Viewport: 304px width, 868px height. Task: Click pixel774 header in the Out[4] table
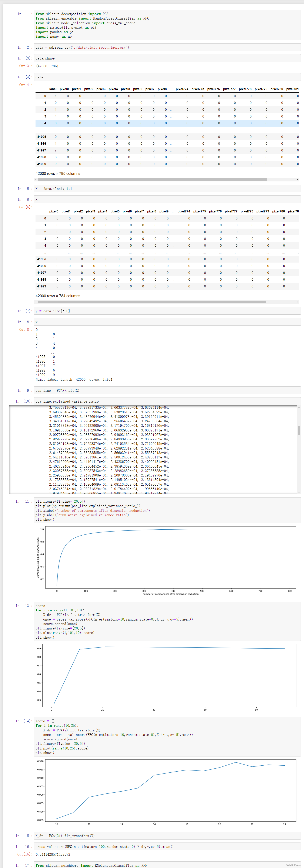point(182,89)
